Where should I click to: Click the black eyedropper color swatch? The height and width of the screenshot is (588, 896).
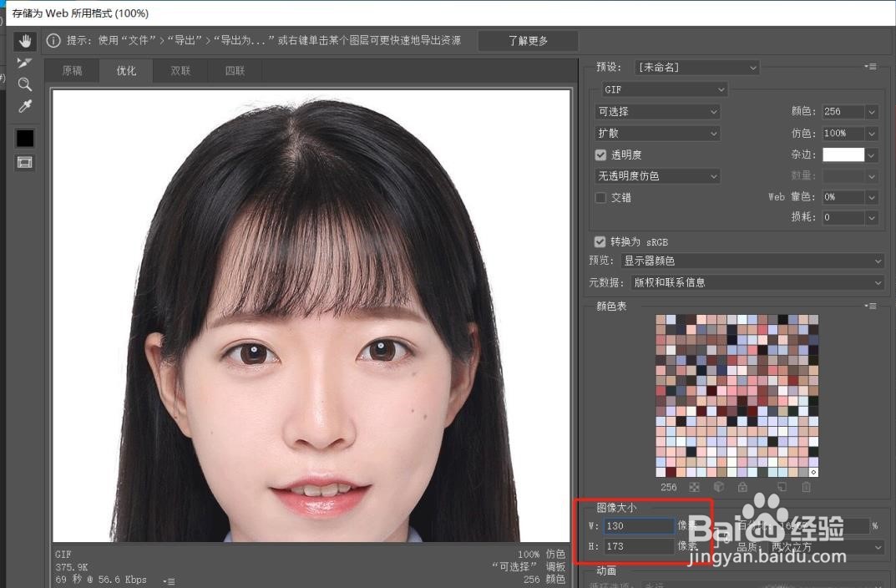[x=24, y=137]
